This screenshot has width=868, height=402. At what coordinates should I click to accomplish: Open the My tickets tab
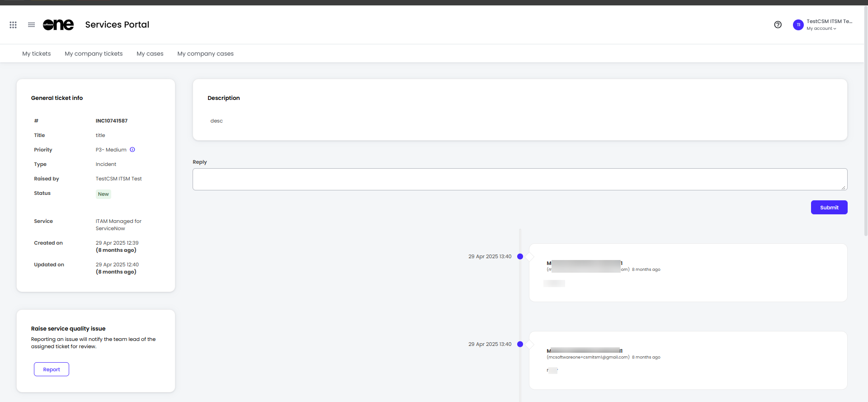(37, 54)
